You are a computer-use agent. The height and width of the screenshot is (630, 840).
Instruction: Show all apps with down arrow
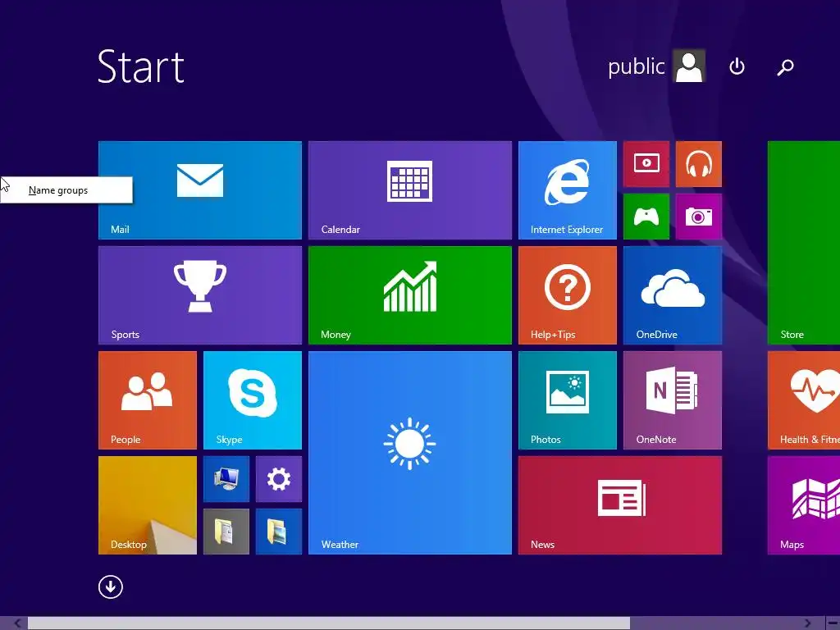(111, 587)
